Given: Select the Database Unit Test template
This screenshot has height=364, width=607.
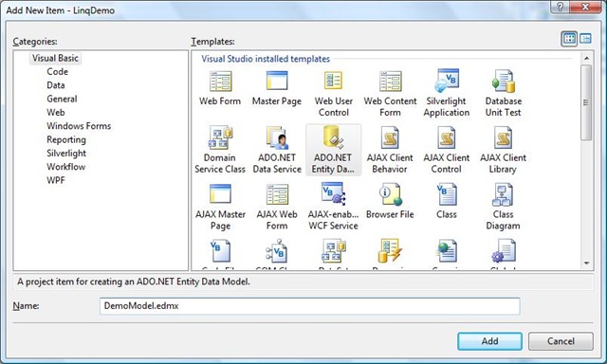Looking at the screenshot, I should tap(503, 94).
